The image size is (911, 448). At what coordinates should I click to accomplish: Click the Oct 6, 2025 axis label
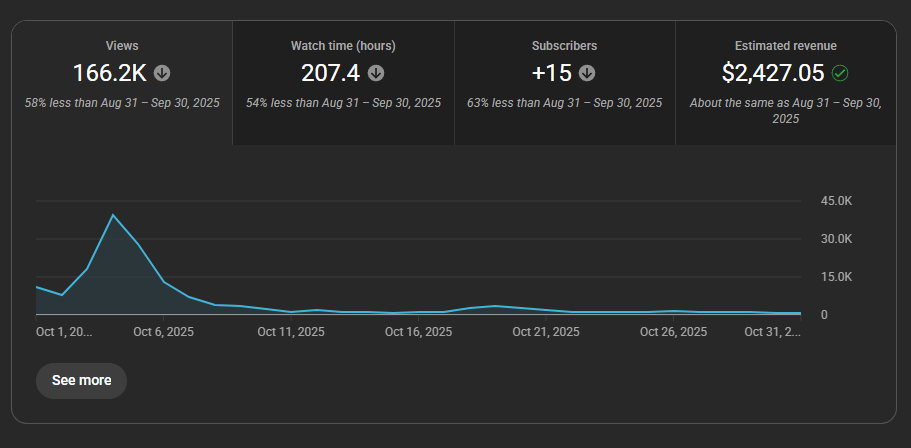163,332
